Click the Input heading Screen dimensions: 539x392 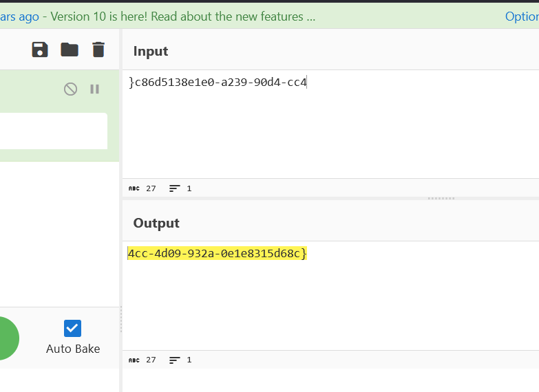(151, 51)
